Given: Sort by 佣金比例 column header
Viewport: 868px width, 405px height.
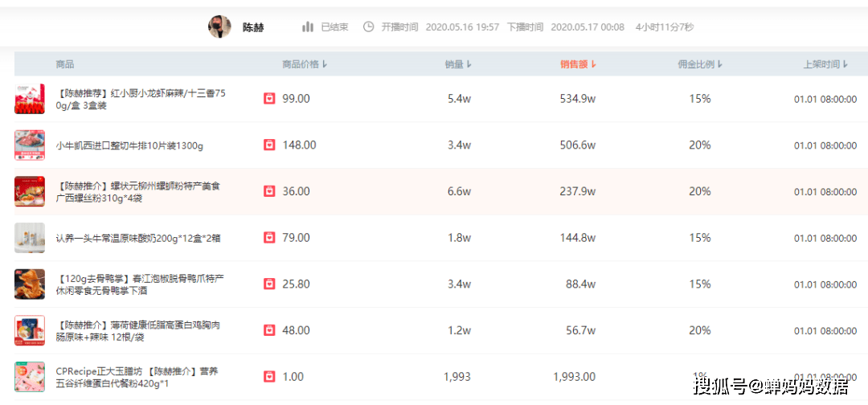Looking at the screenshot, I should [700, 64].
